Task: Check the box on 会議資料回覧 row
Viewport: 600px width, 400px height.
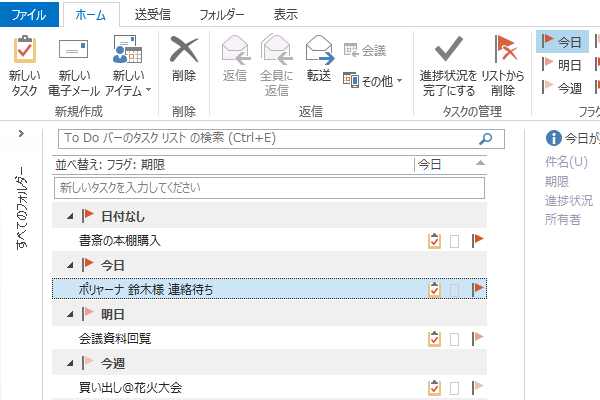Action: coord(454,340)
